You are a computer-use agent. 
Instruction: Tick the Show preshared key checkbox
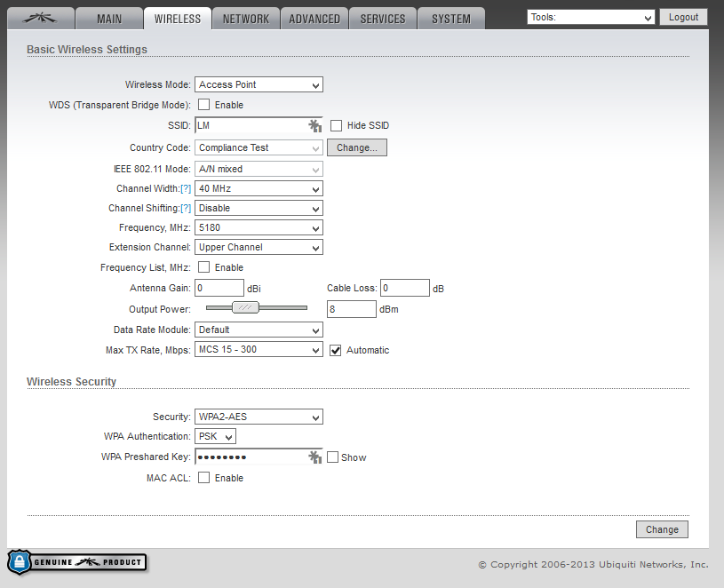332,457
